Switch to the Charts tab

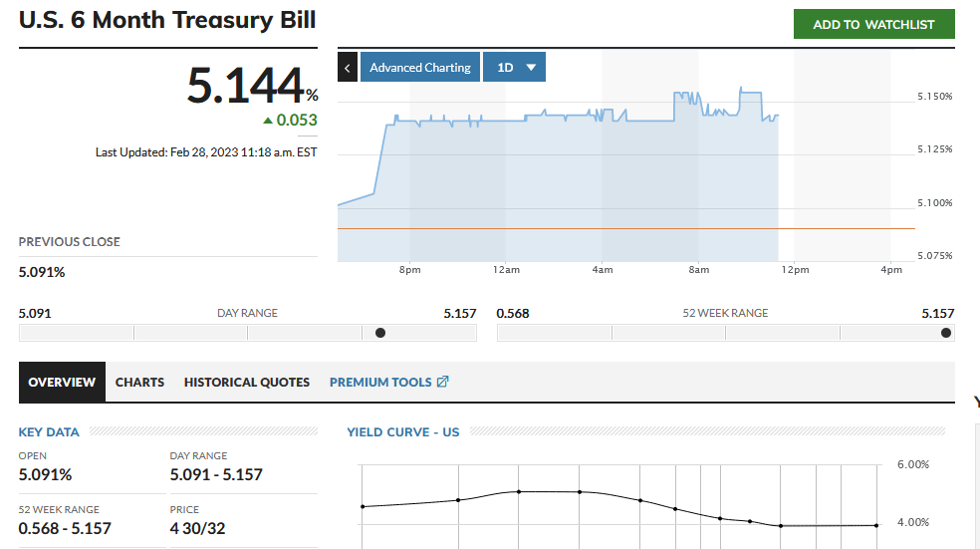(x=140, y=382)
